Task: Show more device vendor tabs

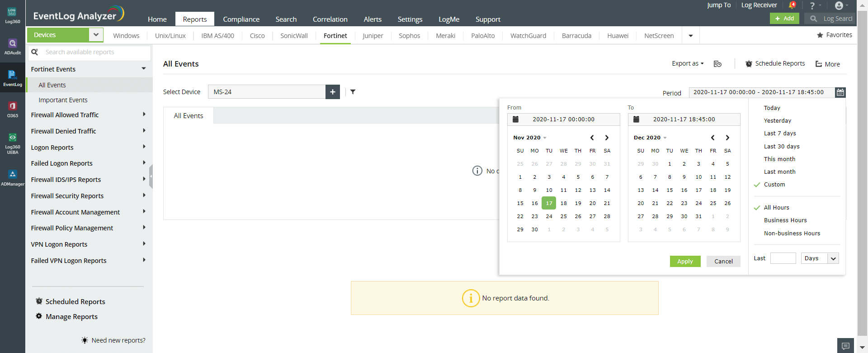Action: click(x=691, y=36)
